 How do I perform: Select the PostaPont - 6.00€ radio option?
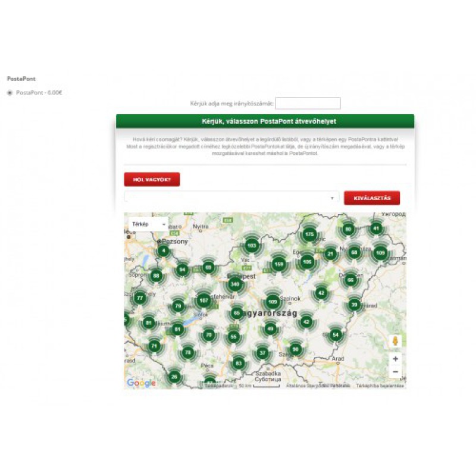point(10,93)
